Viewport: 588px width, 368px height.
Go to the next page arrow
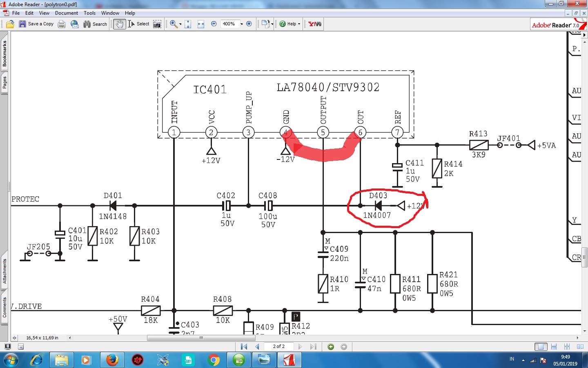300,347
